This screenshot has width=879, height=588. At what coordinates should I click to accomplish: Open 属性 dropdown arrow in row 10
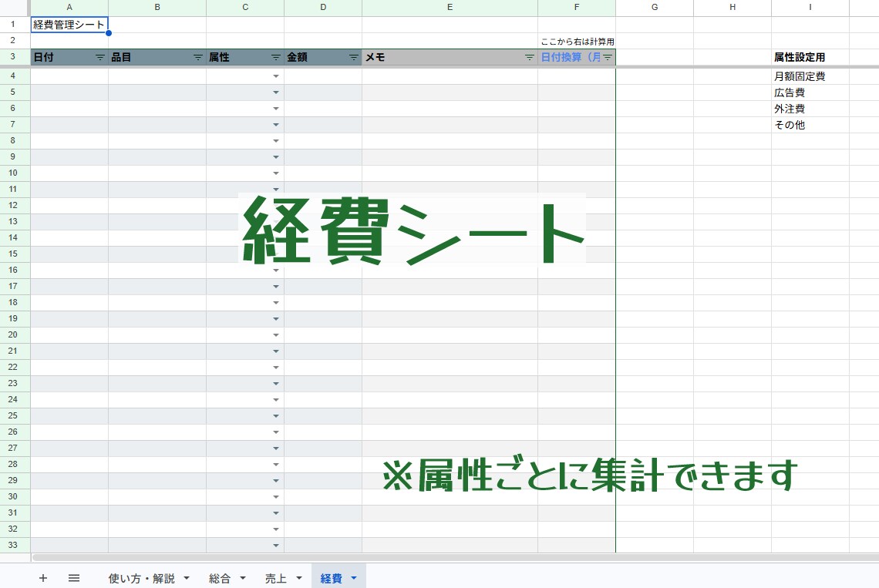[x=276, y=173]
